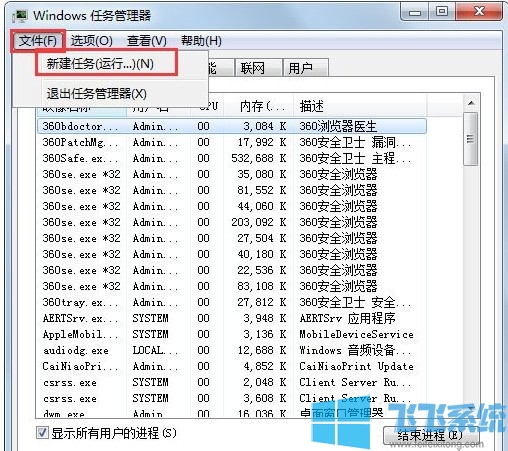The width and height of the screenshot is (508, 451).
Task: Click the process list scrollbar thumb
Action: tap(471, 139)
